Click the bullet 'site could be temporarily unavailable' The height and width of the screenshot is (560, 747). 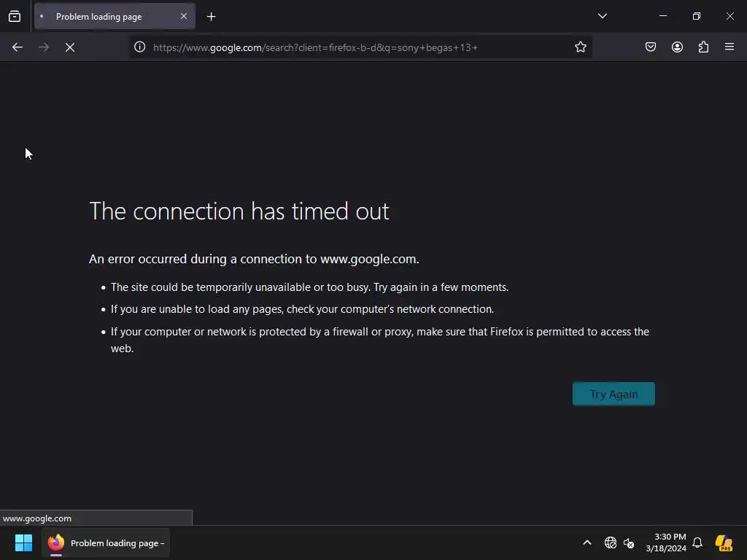click(x=309, y=287)
